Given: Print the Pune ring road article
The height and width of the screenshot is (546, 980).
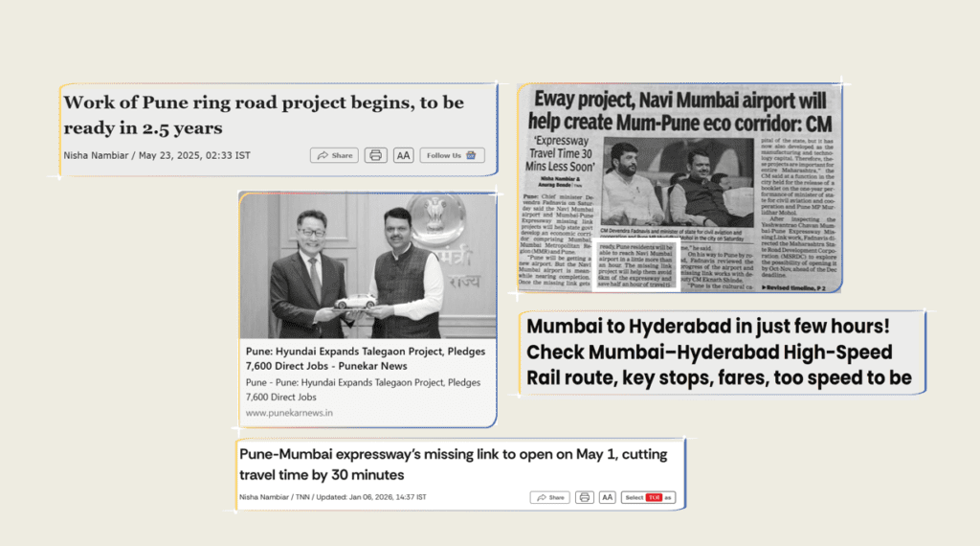Looking at the screenshot, I should tap(375, 155).
